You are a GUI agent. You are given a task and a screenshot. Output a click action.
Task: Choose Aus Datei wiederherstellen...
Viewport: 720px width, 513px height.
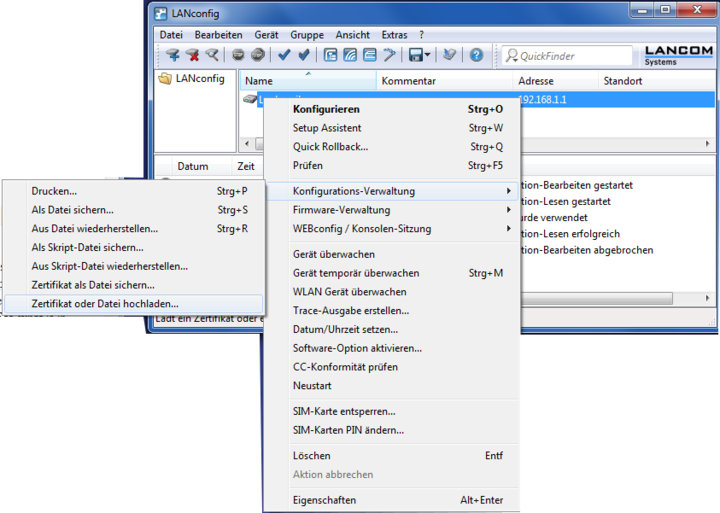point(134,229)
